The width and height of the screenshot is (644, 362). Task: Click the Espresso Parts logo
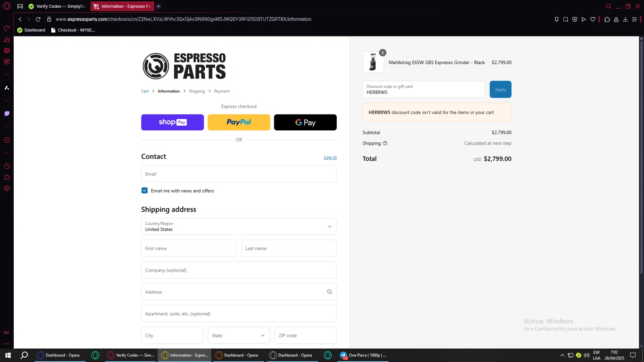pyautogui.click(x=184, y=66)
